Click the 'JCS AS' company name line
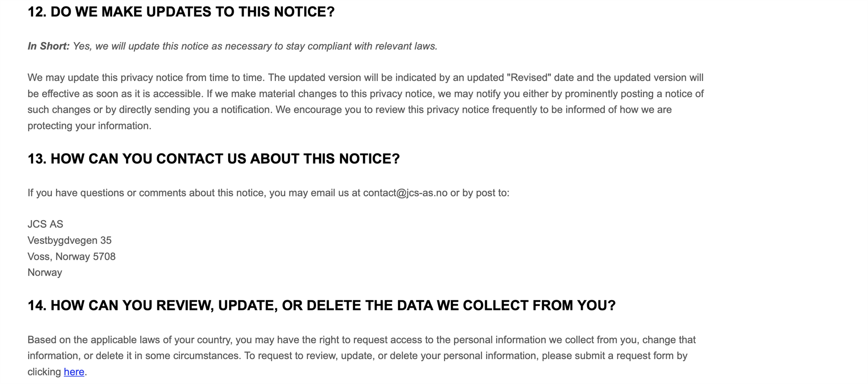The height and width of the screenshot is (384, 868). point(45,224)
